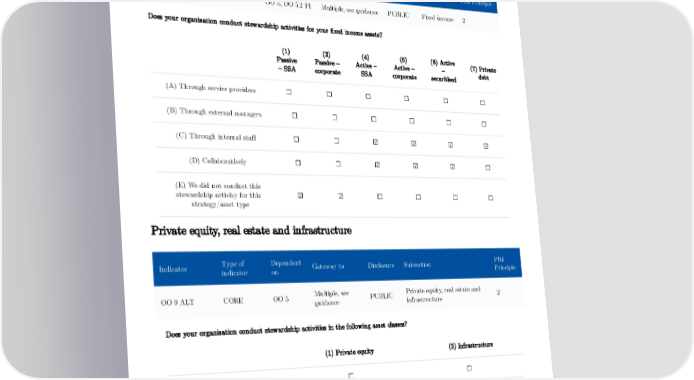The image size is (694, 380).
Task: Uncheck Collaboratively box for Active corporate
Action: coord(415,166)
